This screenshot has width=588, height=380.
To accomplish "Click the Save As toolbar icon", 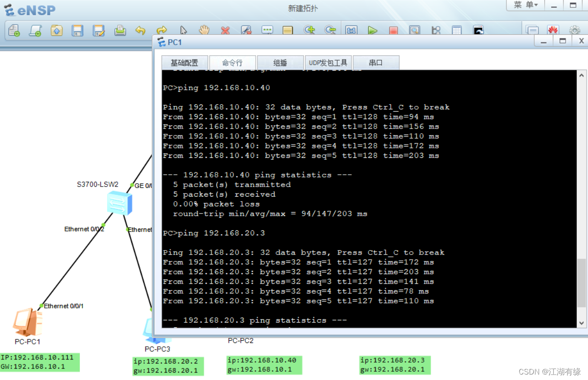I will tap(98, 31).
